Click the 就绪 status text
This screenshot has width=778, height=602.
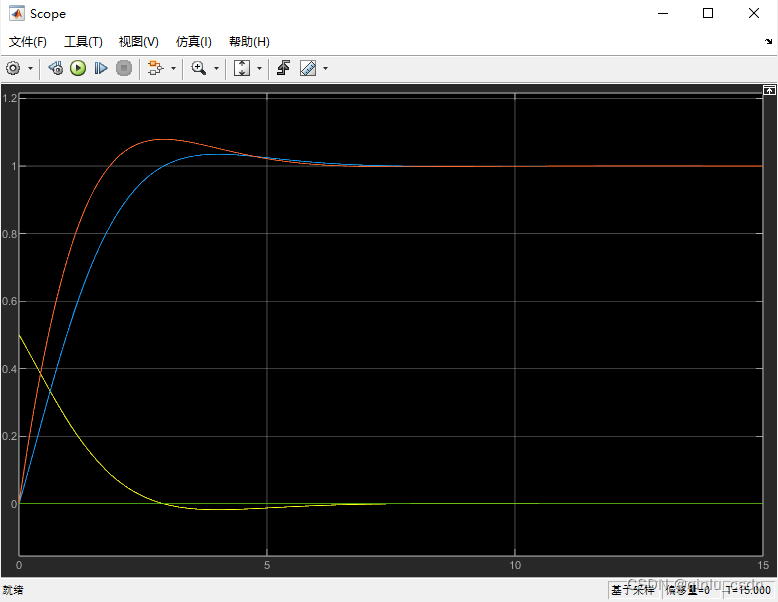pyautogui.click(x=13, y=590)
